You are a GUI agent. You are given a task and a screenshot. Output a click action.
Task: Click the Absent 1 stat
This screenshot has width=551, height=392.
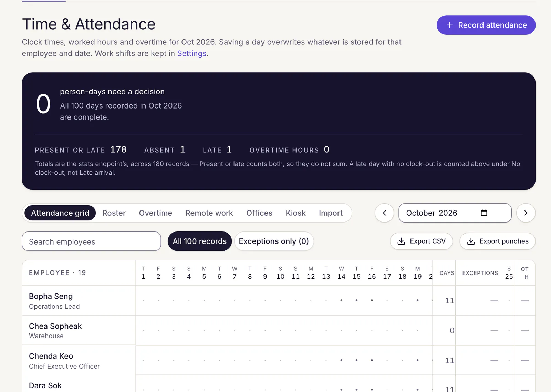pos(165,149)
